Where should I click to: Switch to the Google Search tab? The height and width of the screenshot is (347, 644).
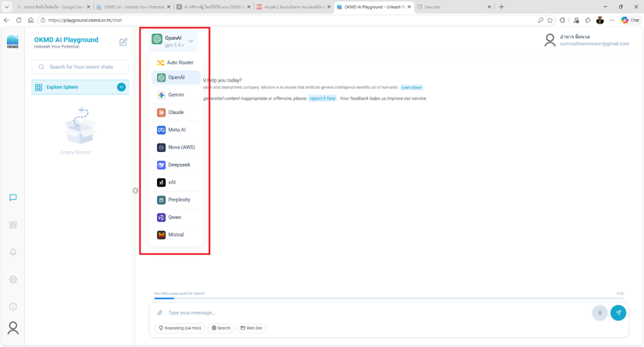pyautogui.click(x=53, y=7)
